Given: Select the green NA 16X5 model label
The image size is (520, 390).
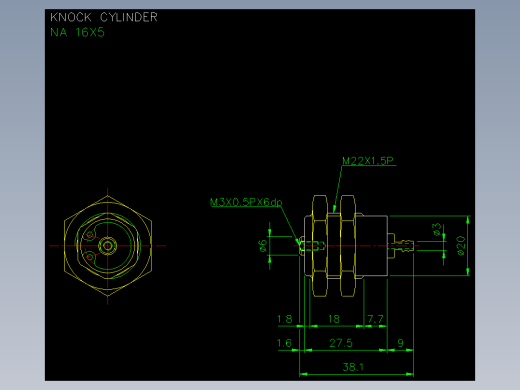Looking at the screenshot, I should pos(77,33).
